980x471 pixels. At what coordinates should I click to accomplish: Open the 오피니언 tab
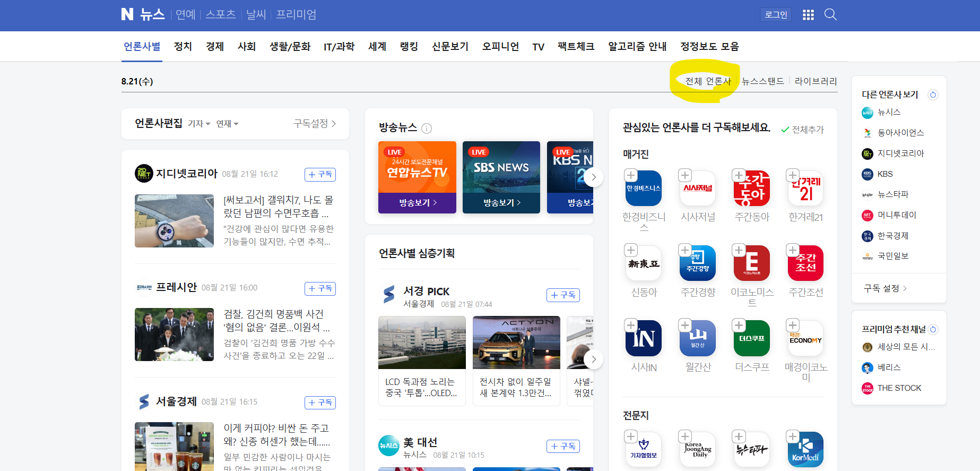500,46
